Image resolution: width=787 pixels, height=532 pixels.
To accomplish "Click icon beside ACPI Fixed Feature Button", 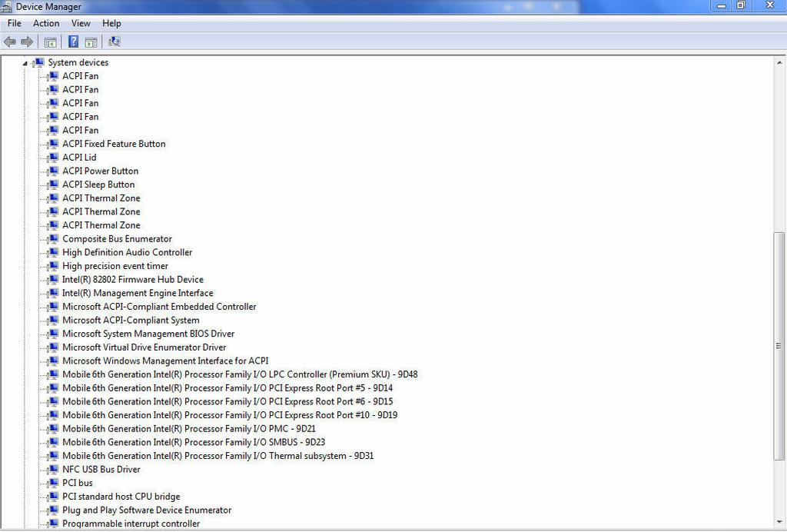I will [53, 144].
